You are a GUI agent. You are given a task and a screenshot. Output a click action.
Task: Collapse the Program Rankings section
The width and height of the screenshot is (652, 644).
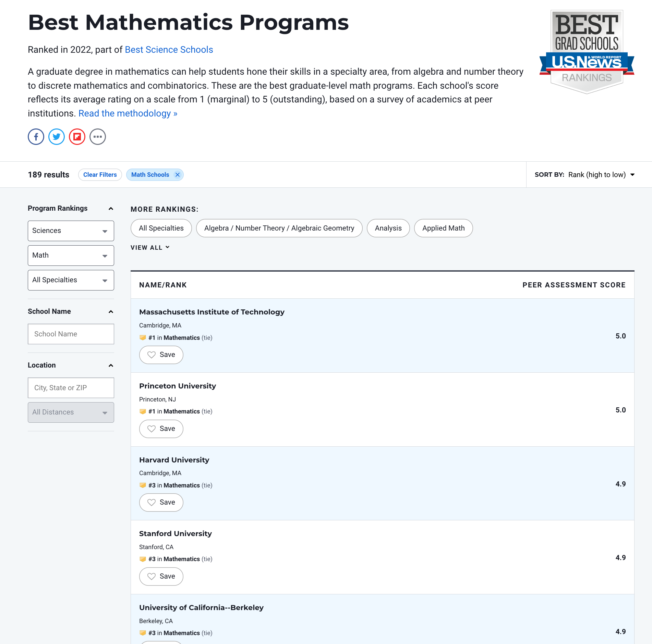pos(111,209)
